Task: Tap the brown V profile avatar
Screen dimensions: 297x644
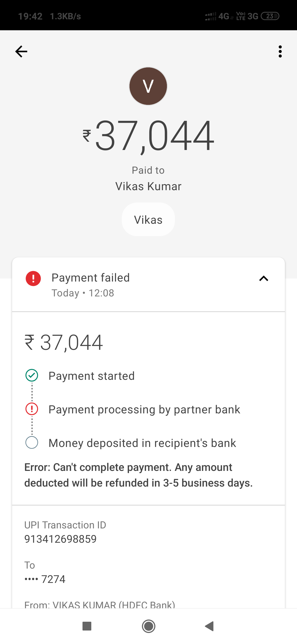Action: [x=148, y=86]
